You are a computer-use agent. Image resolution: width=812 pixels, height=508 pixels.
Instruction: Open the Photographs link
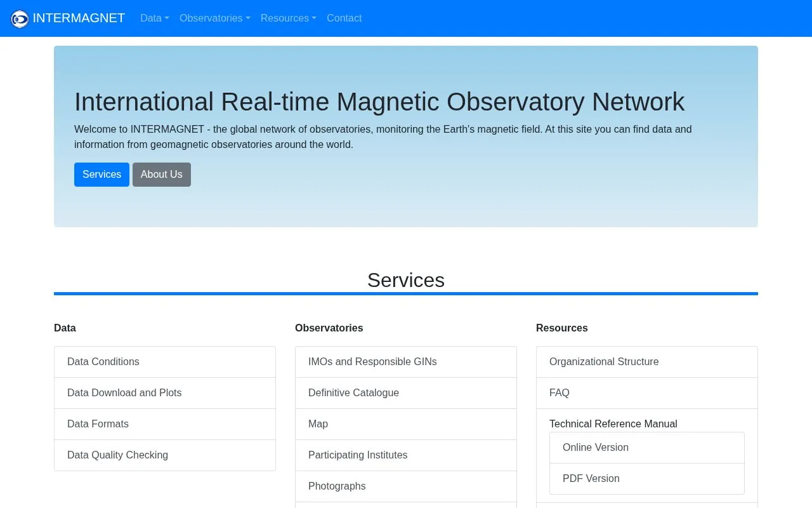(406, 486)
